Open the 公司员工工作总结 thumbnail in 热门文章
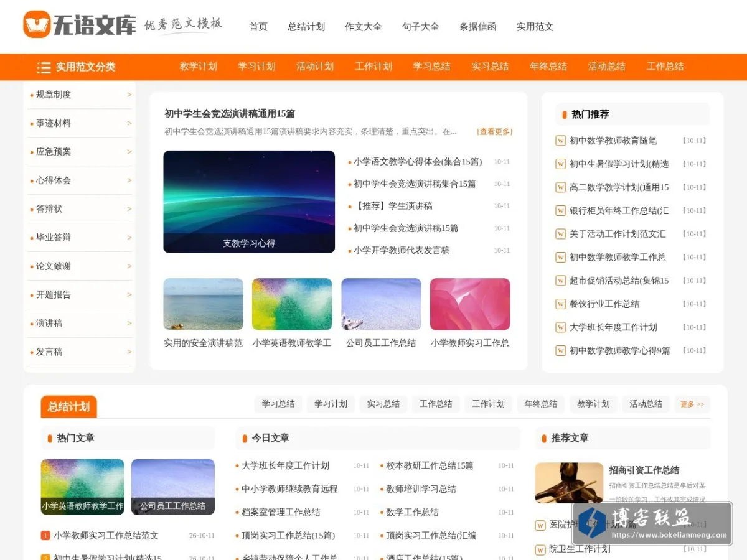Image resolution: width=747 pixels, height=560 pixels. pos(173,487)
